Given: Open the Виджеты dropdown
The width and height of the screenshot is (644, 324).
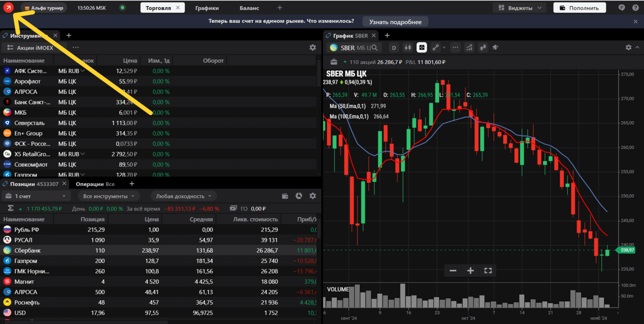Looking at the screenshot, I should (x=520, y=8).
